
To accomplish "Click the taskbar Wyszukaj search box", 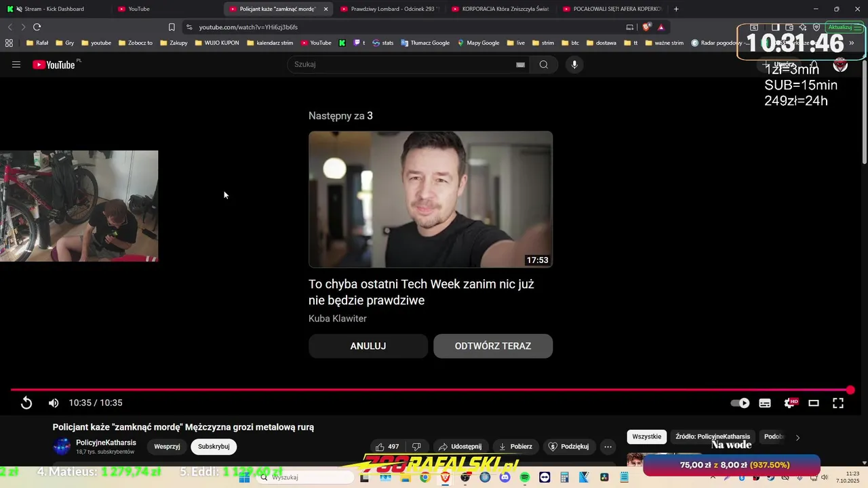I will pos(305,477).
